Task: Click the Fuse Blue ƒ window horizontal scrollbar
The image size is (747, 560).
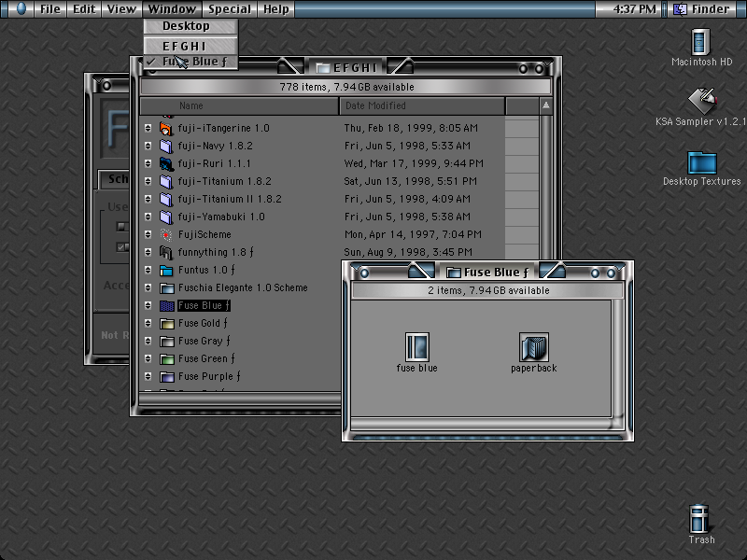Action: pos(481,424)
